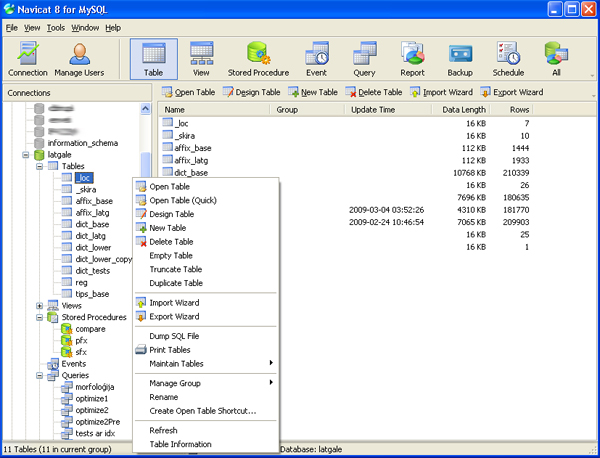
Task: Open the Help menu
Action: pos(113,28)
